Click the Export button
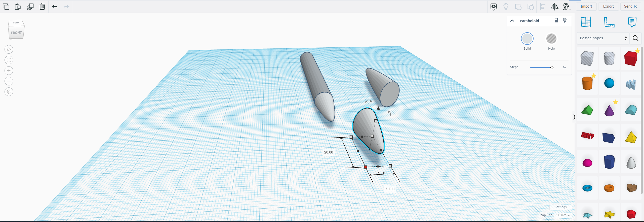644x222 pixels. [608, 6]
